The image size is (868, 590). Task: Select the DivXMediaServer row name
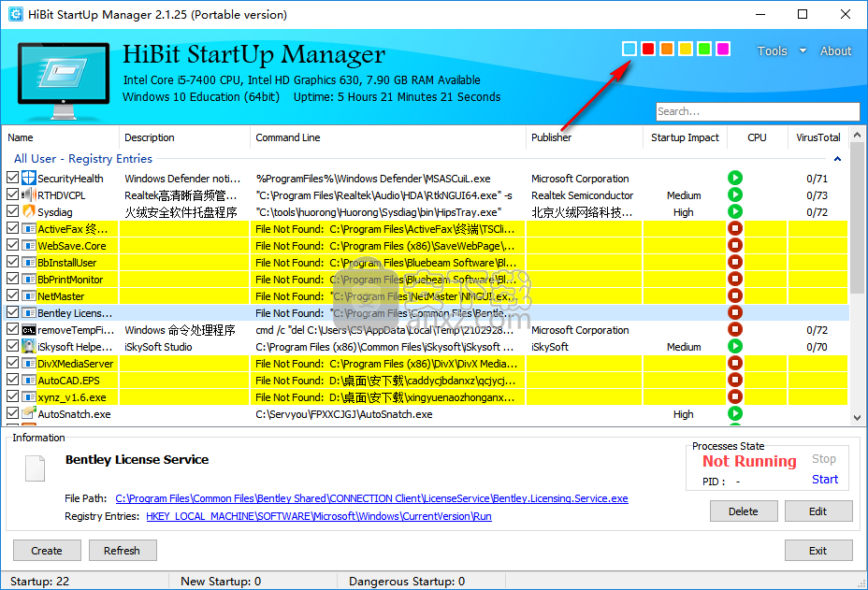tap(75, 364)
